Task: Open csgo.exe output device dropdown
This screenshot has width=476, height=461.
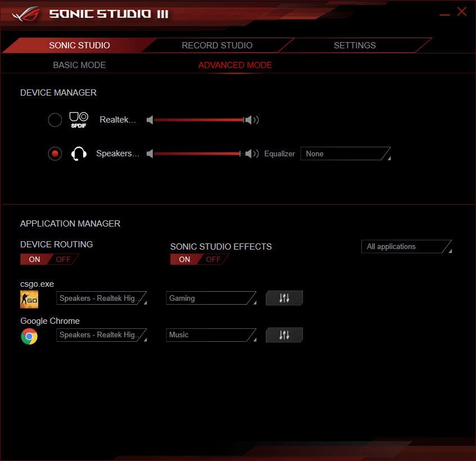Action: click(102, 298)
